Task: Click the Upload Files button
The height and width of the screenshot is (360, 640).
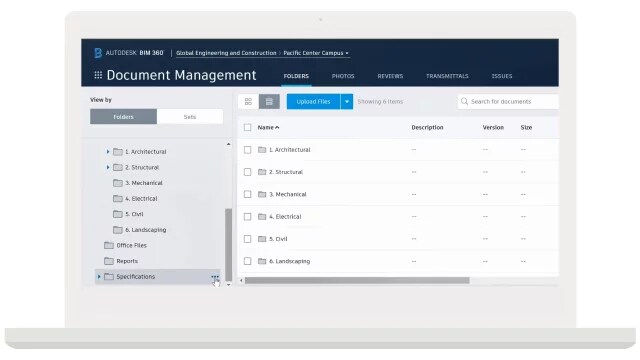Action: pos(313,102)
